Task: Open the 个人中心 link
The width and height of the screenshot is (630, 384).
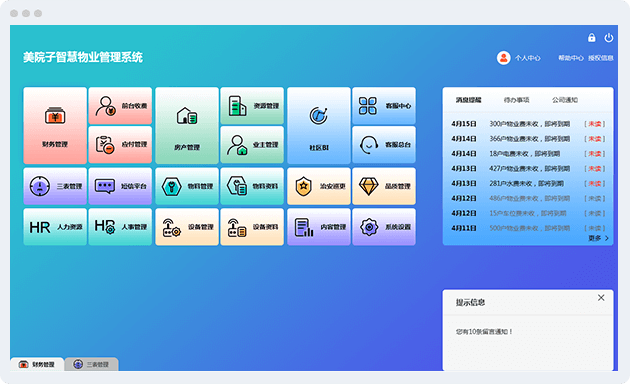Action: [x=528, y=58]
